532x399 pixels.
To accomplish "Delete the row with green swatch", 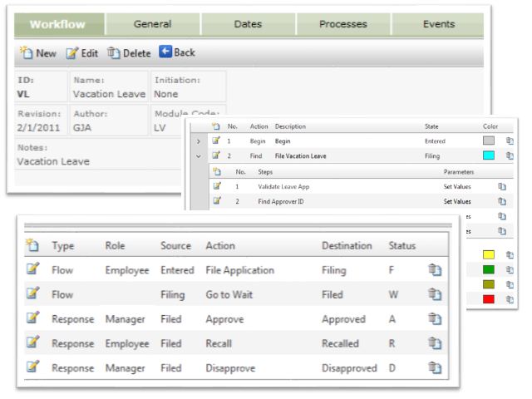I will point(510,269).
